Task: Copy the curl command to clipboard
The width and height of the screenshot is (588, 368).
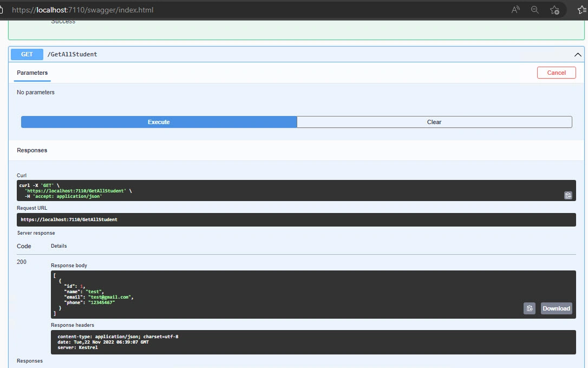Action: click(x=568, y=195)
